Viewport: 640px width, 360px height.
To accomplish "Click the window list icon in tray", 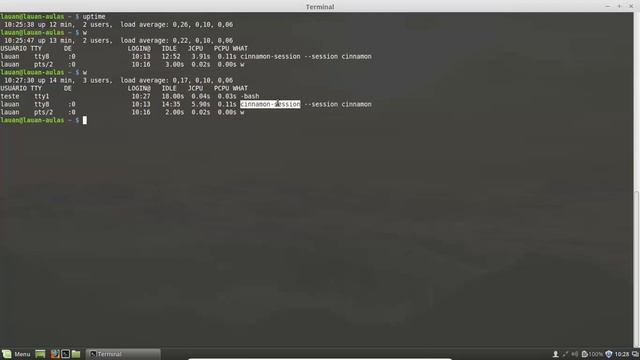I will coord(635,354).
